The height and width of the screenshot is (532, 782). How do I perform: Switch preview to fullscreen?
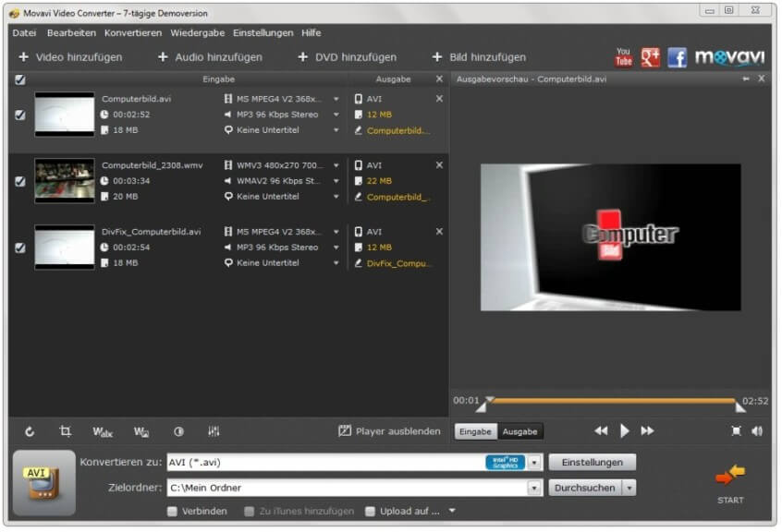pyautogui.click(x=736, y=431)
